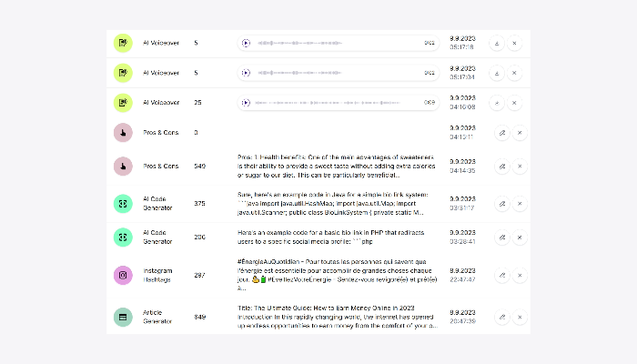Select the timestamp 20:47:39
Viewport: 637px width, 364px height.
[462, 321]
